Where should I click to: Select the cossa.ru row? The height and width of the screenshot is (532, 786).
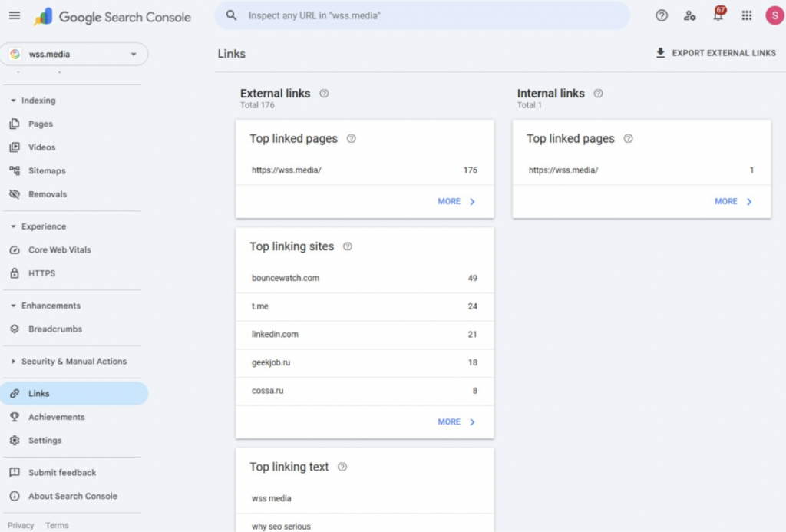pyautogui.click(x=365, y=391)
